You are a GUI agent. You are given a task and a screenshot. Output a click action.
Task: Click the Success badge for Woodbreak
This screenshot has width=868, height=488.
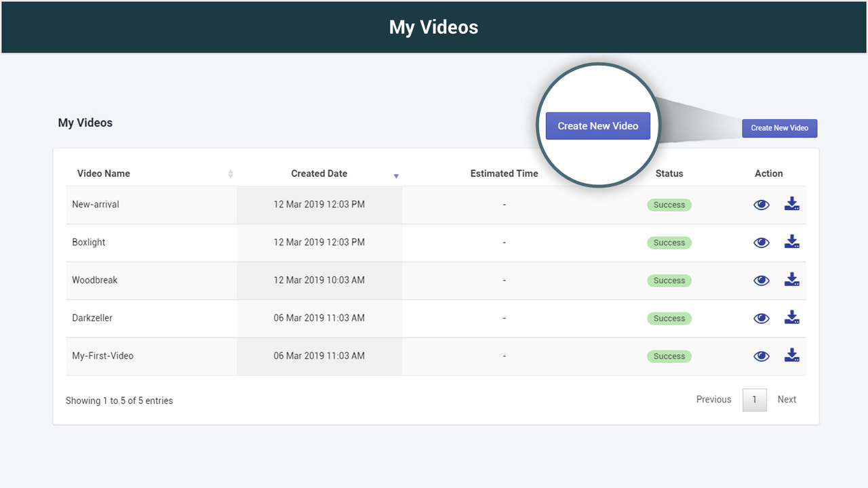click(669, 280)
